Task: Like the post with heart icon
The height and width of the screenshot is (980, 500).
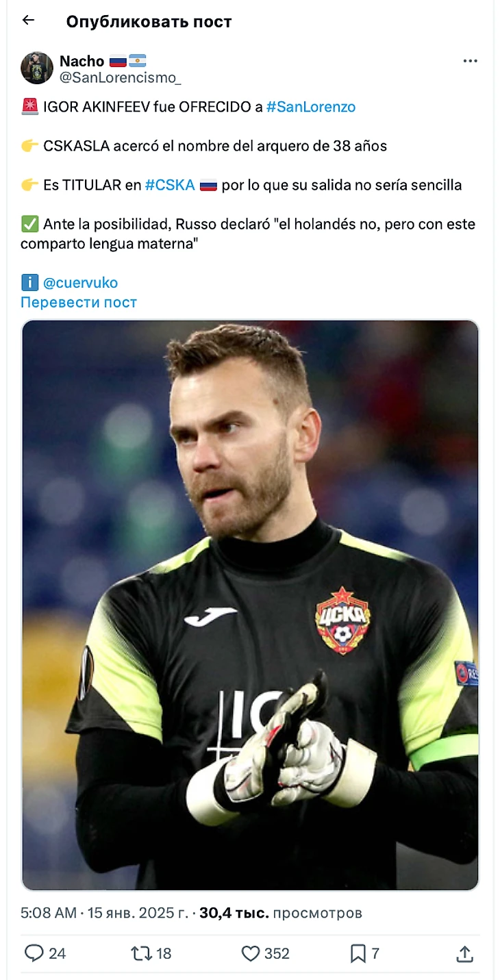Action: point(251,953)
